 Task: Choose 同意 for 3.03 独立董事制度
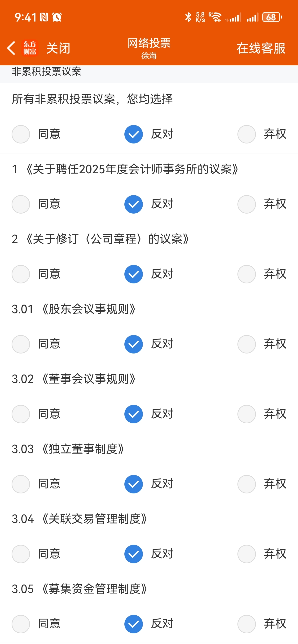coord(21,484)
